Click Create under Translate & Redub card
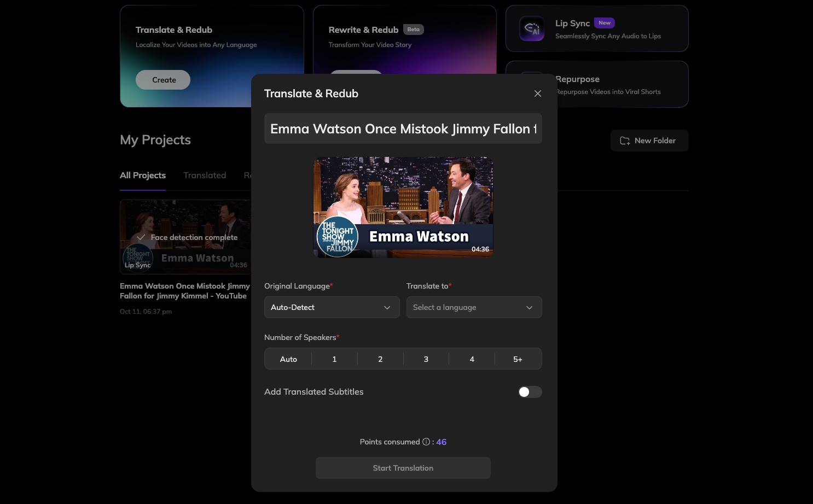 [163, 80]
